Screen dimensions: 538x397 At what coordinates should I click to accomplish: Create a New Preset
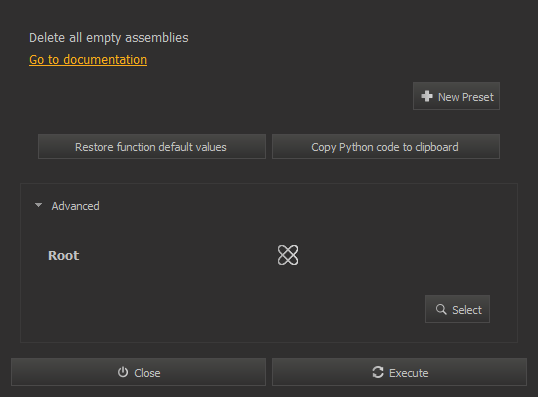(x=456, y=96)
